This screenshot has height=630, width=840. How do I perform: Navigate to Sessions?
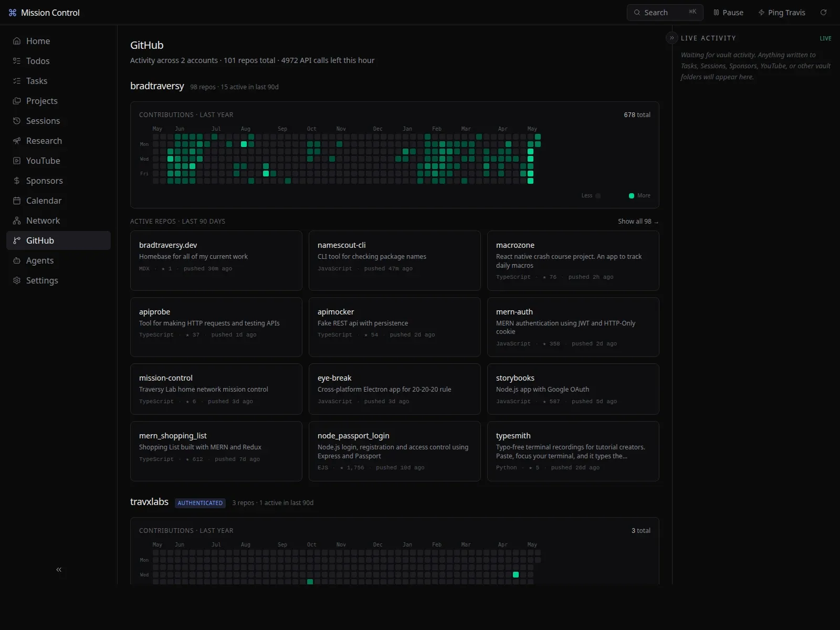point(58,121)
